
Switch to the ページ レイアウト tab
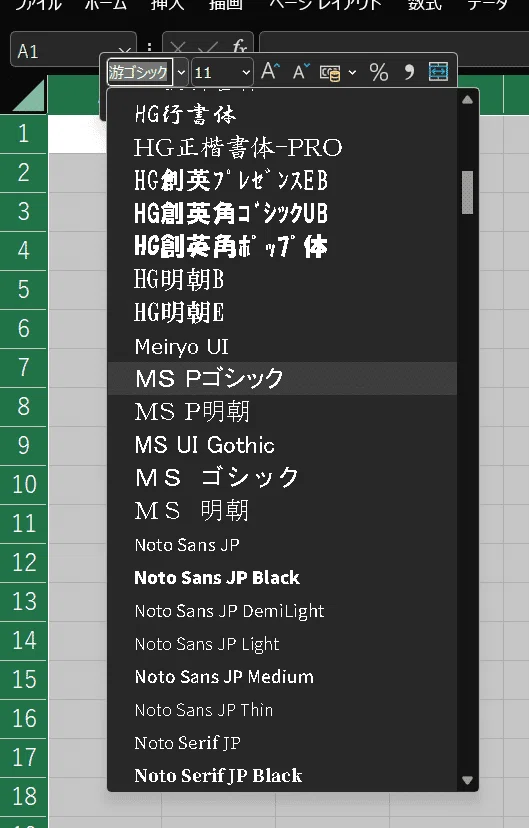tap(325, 5)
